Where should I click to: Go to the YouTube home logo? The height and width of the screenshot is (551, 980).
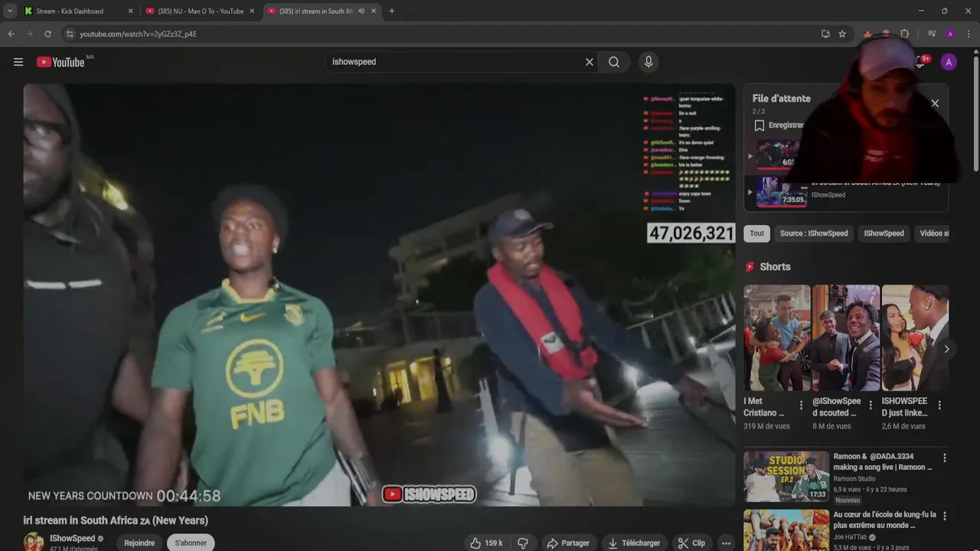[x=60, y=62]
